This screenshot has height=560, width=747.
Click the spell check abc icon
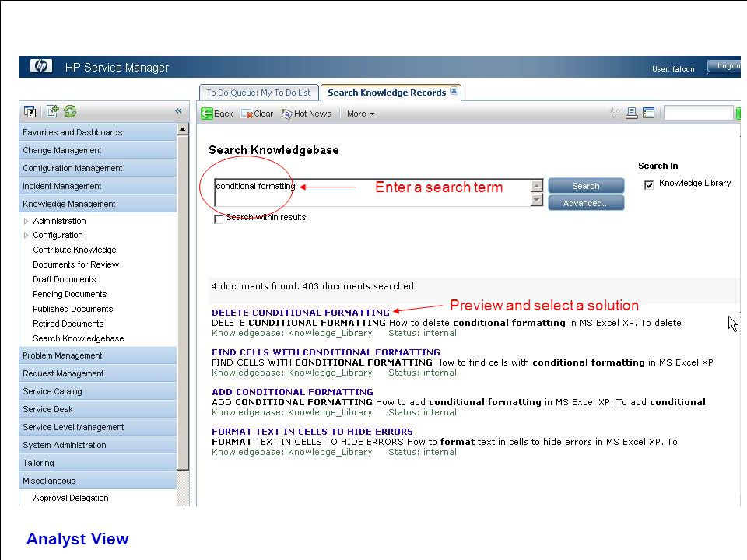click(x=614, y=113)
